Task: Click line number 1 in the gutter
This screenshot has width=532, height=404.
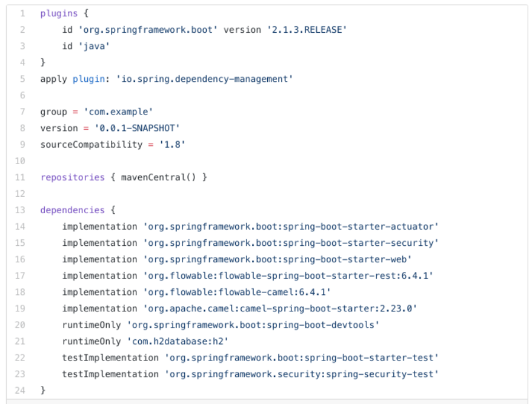Action: point(22,13)
